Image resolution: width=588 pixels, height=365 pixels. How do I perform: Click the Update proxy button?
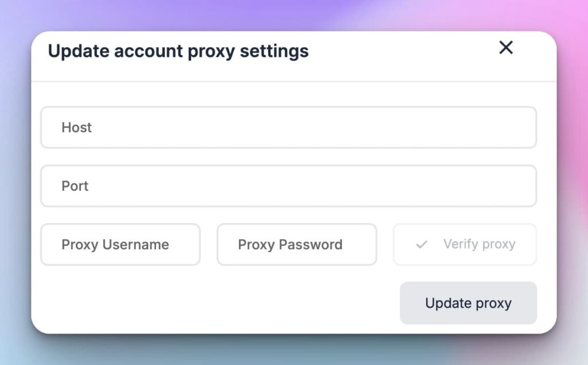tap(468, 303)
